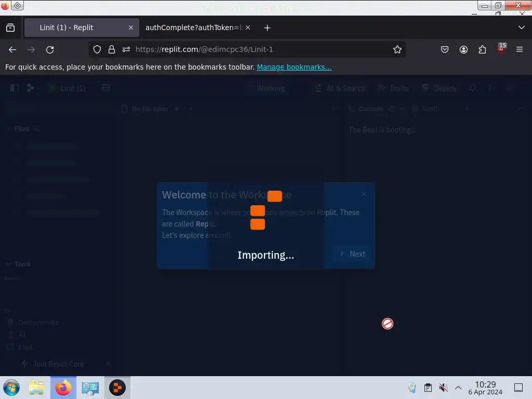Image resolution: width=532 pixels, height=399 pixels.
Task: Close the authComplete tab
Action: coord(248,28)
